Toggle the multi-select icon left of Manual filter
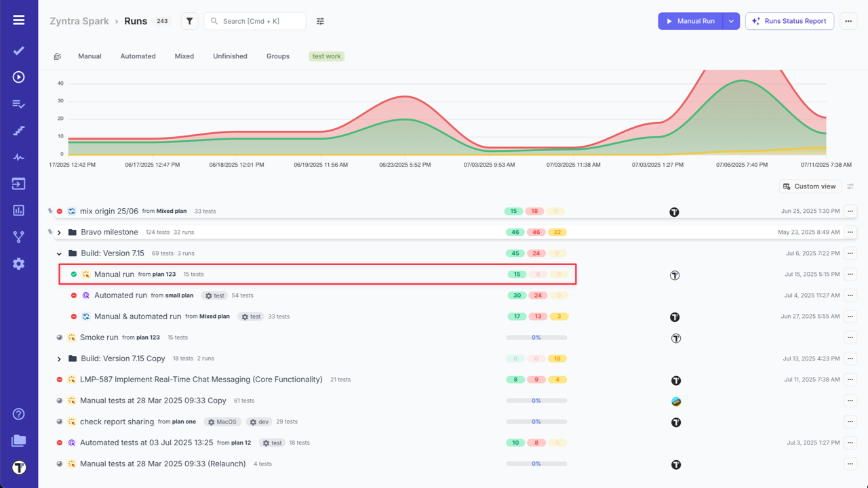The width and height of the screenshot is (868, 488). click(x=58, y=56)
